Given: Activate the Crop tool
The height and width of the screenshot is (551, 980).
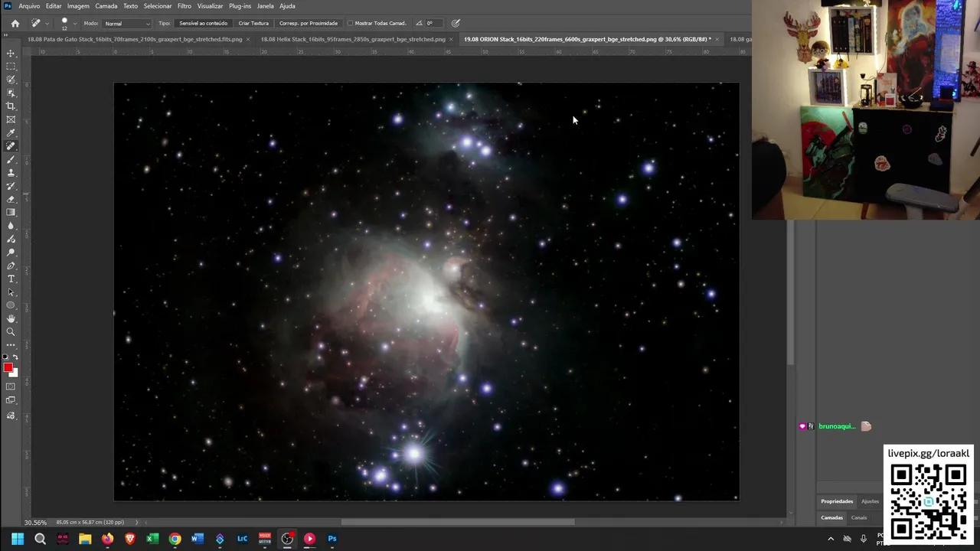Looking at the screenshot, I should pyautogui.click(x=11, y=106).
